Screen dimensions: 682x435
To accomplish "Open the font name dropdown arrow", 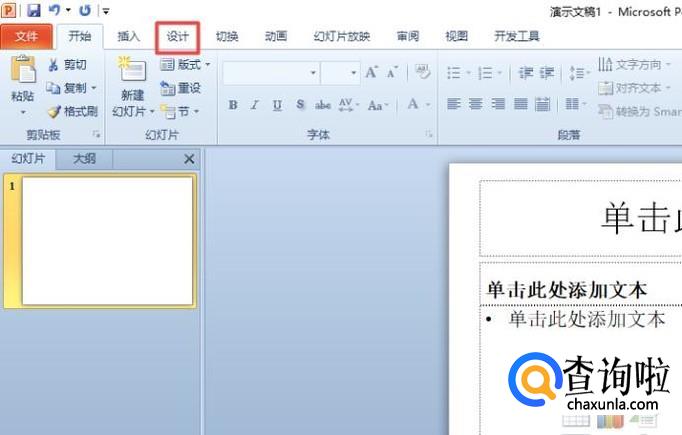I will 313,73.
